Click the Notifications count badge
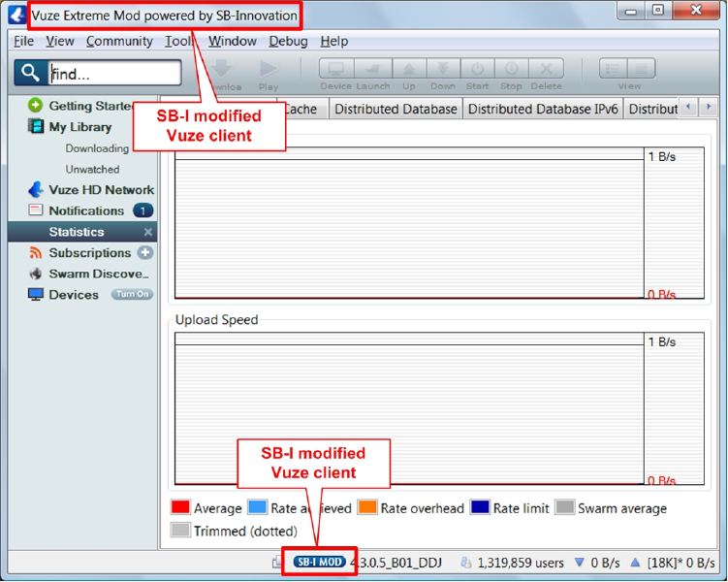The width and height of the screenshot is (728, 582). [143, 210]
